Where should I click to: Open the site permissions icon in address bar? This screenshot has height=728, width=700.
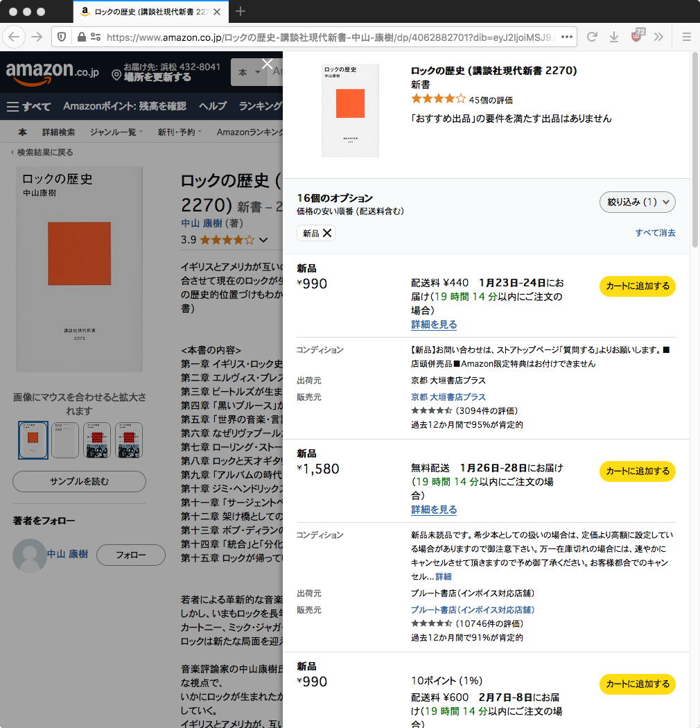pos(96,37)
